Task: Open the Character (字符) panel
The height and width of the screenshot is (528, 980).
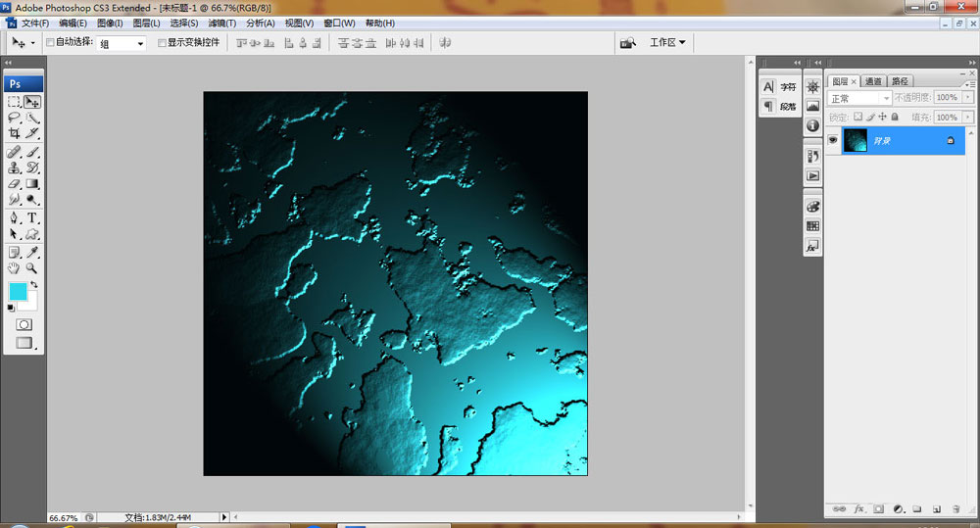Action: [x=779, y=87]
